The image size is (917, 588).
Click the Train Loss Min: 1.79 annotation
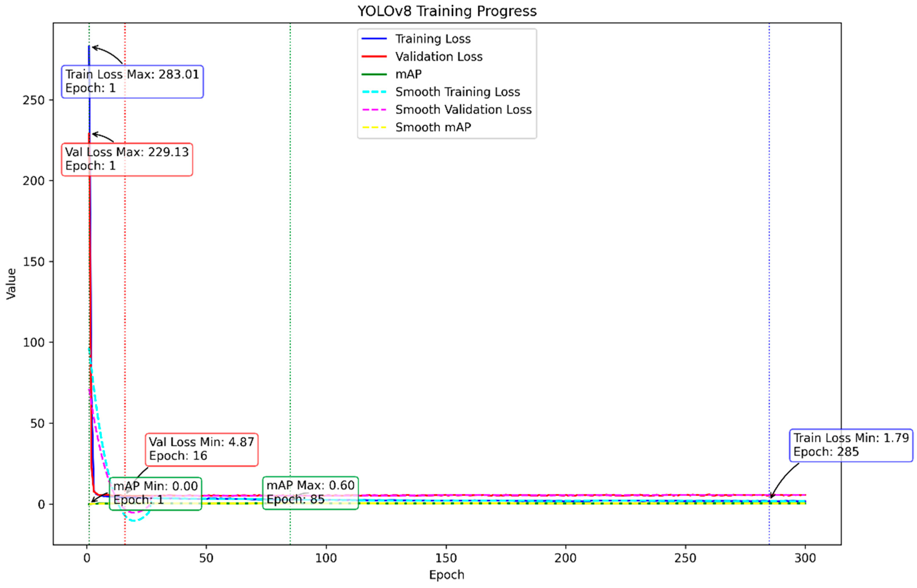(x=851, y=445)
